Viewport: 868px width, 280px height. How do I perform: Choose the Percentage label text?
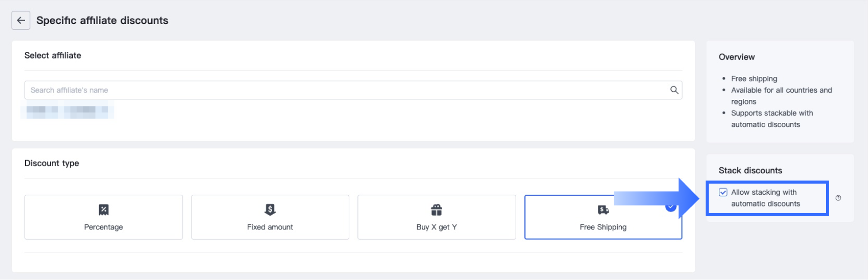104,227
